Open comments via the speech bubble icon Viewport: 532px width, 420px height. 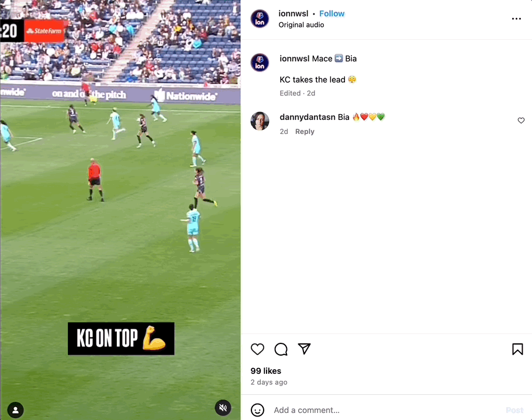pos(281,349)
